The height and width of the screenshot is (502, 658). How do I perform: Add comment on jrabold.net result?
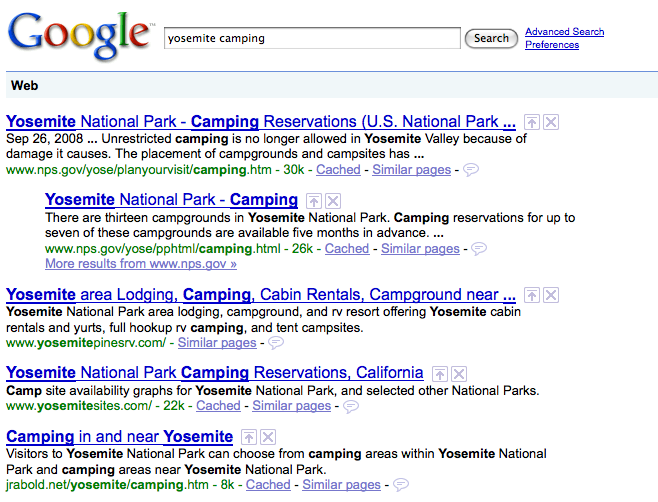click(x=400, y=485)
